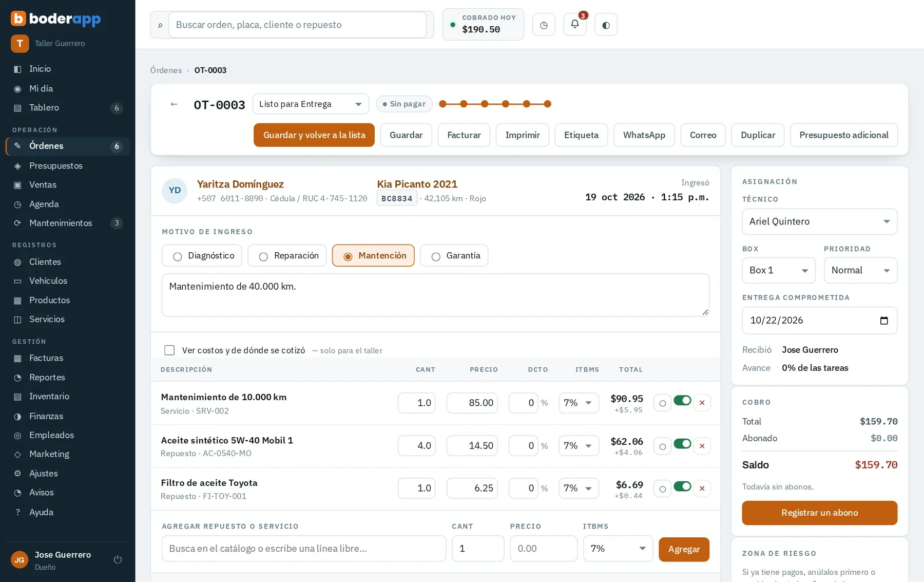Viewport: 924px width, 582px height.
Task: Click circle icon on Filtro de aceite row
Action: click(x=662, y=489)
